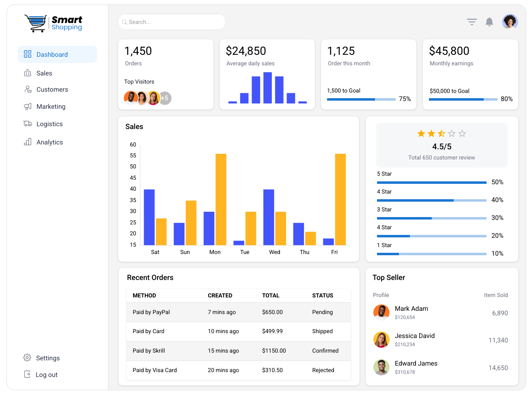Viewport: 532px width, 394px height.
Task: Open the Dashboard menu item
Action: 57,54
